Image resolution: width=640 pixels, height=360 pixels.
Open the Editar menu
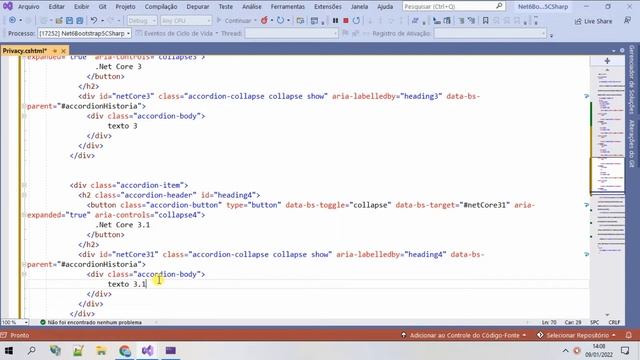56,7
